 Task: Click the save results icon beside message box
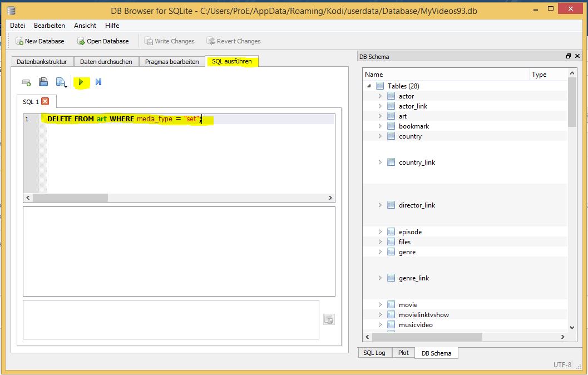pos(329,319)
